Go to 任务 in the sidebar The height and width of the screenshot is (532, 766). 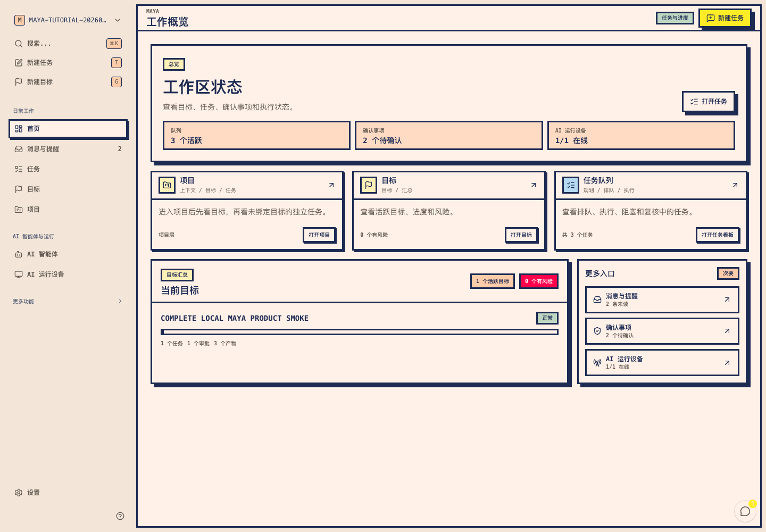click(68, 169)
